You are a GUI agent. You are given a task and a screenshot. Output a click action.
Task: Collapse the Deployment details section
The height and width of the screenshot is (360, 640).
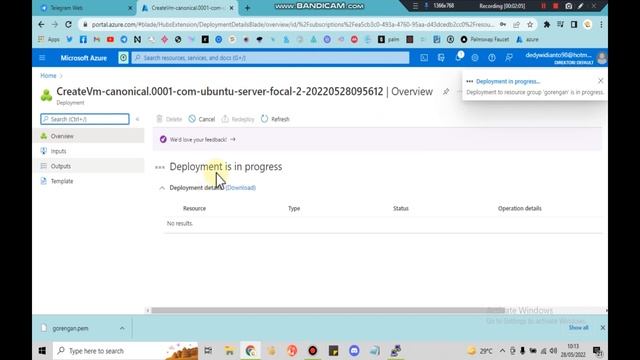pos(162,188)
